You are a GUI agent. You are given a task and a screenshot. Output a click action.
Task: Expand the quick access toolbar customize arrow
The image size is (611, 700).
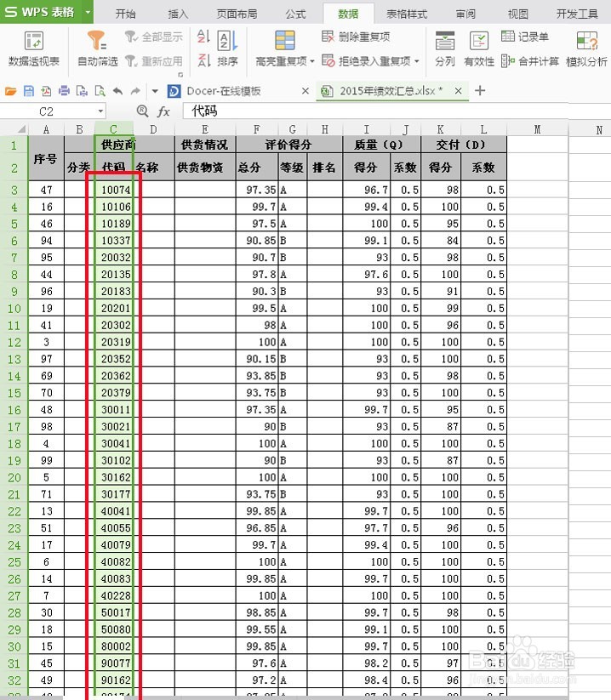click(x=155, y=91)
